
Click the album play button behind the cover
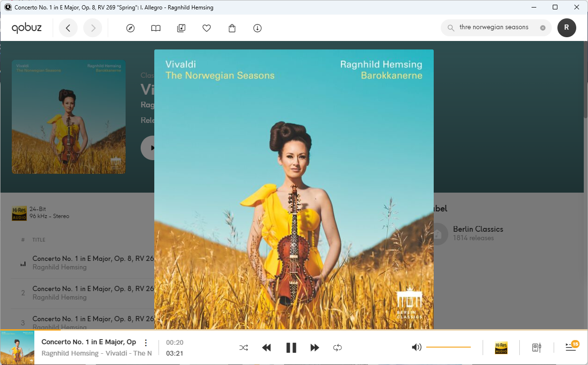147,148
